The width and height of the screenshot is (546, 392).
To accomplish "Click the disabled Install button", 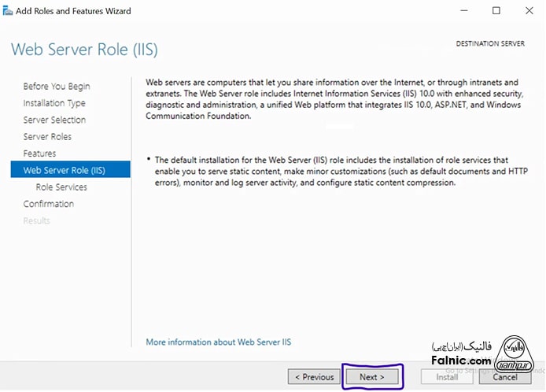I will coord(447,377).
